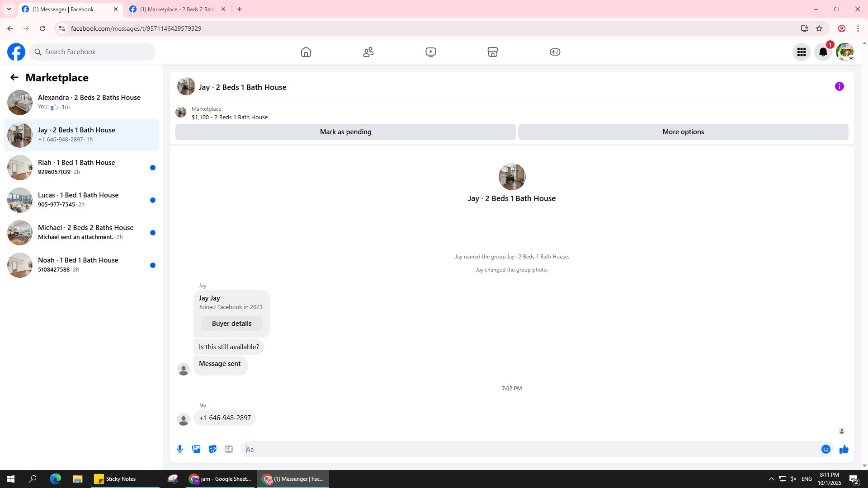
Task: Open the Video (Watch) icon
Action: pyautogui.click(x=431, y=52)
